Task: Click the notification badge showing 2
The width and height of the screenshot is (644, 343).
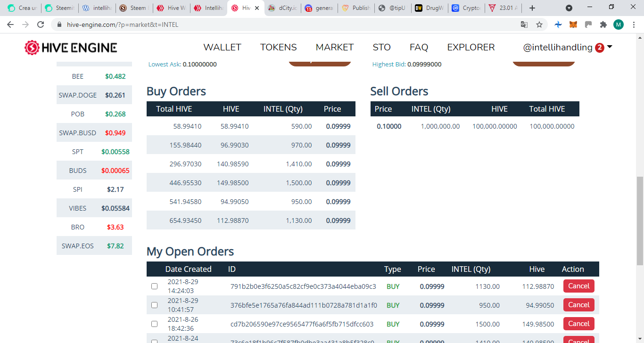Action: click(600, 48)
